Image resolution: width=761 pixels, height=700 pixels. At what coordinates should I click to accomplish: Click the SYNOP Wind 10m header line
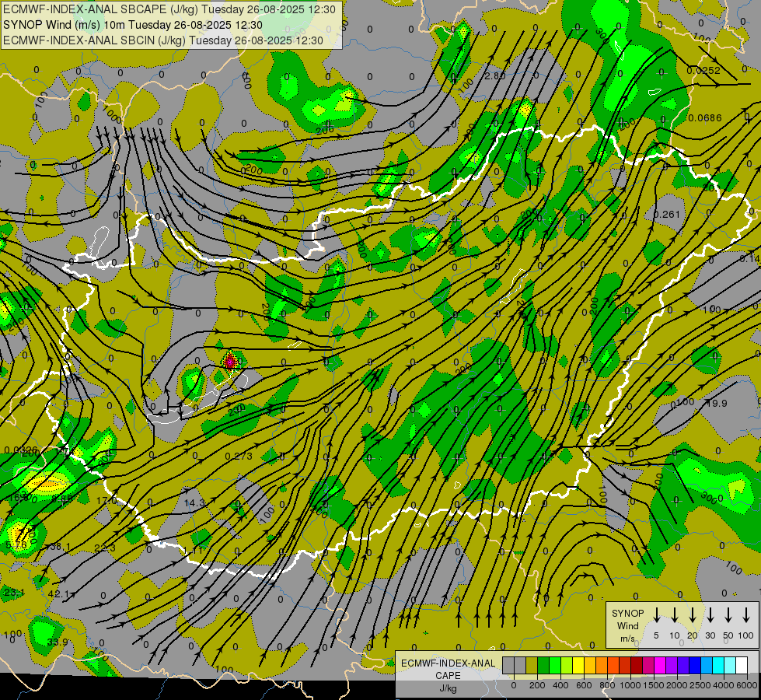(132, 25)
